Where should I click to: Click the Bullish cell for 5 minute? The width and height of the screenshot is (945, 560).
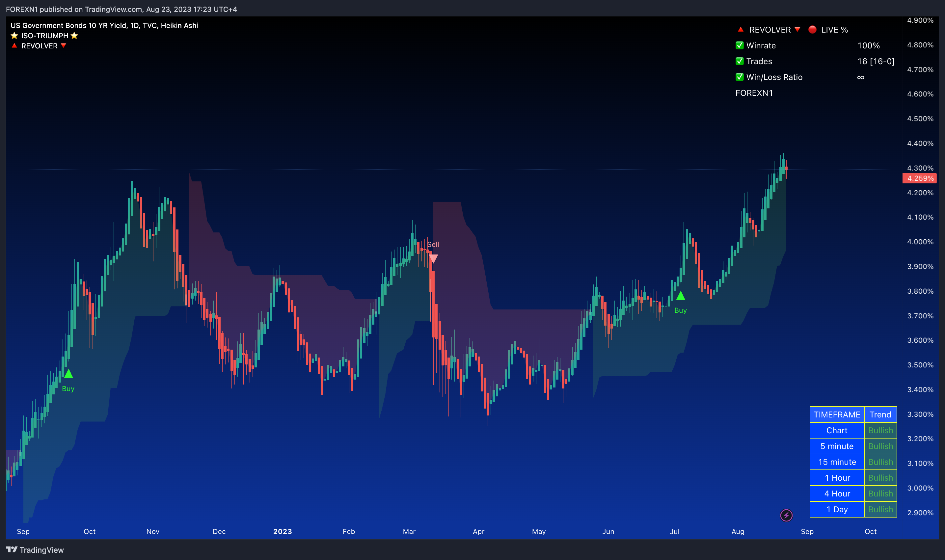tap(880, 446)
